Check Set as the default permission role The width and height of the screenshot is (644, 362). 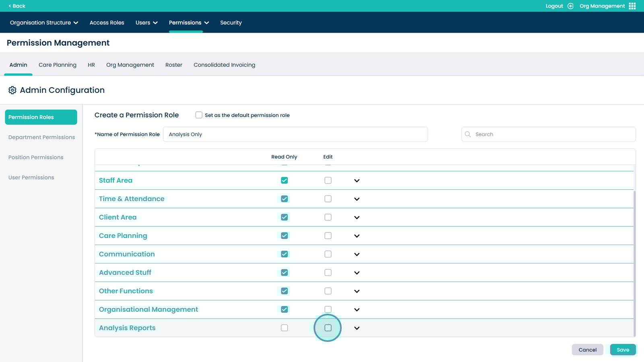click(199, 115)
